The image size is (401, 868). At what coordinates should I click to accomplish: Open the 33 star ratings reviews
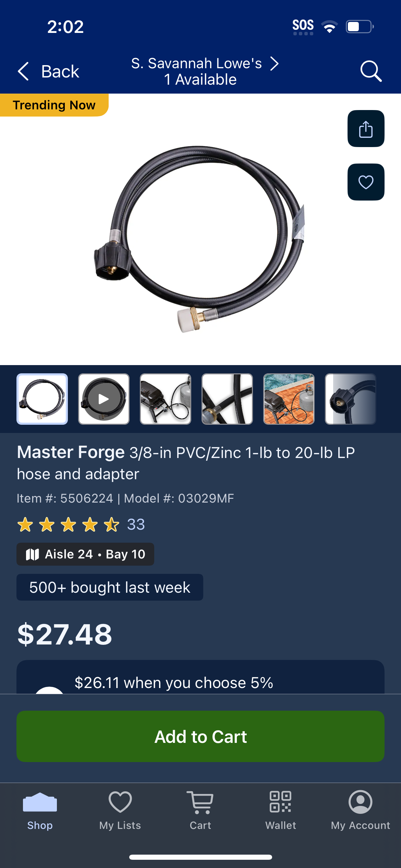click(81, 525)
